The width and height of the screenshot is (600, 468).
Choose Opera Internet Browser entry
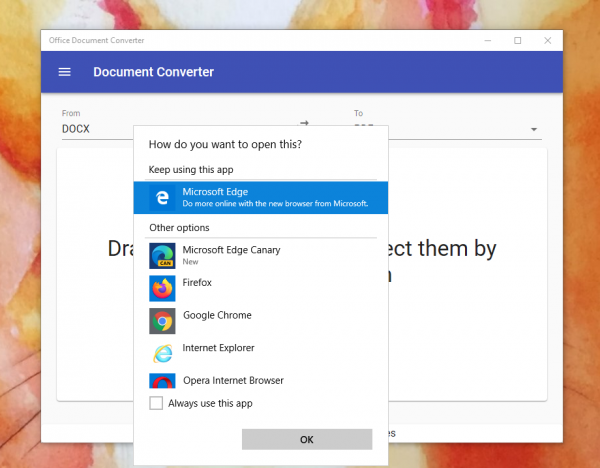point(261,381)
